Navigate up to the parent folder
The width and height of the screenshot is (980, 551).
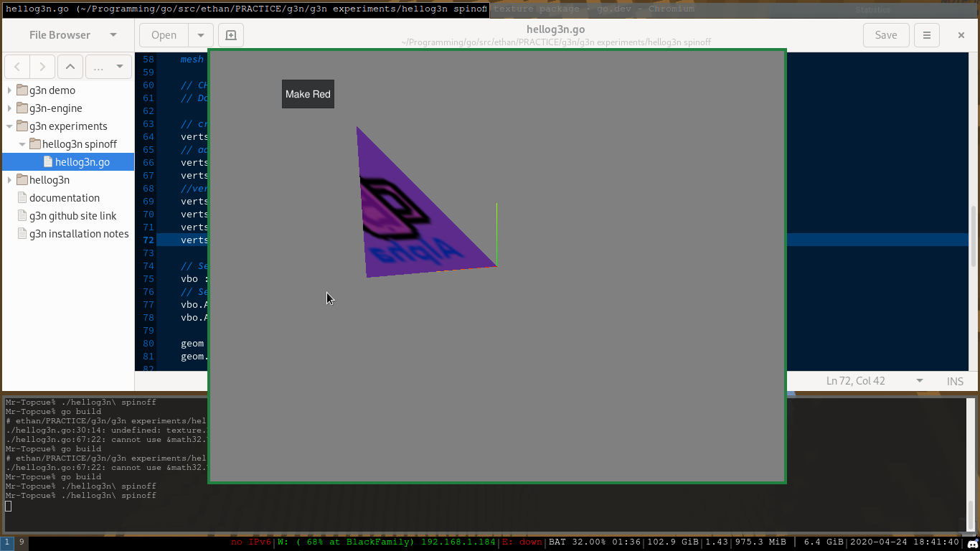click(x=70, y=67)
